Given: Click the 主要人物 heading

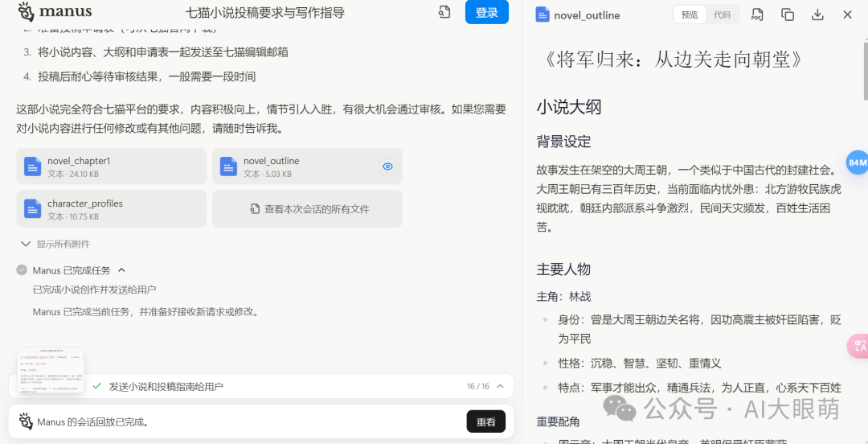Looking at the screenshot, I should [563, 269].
